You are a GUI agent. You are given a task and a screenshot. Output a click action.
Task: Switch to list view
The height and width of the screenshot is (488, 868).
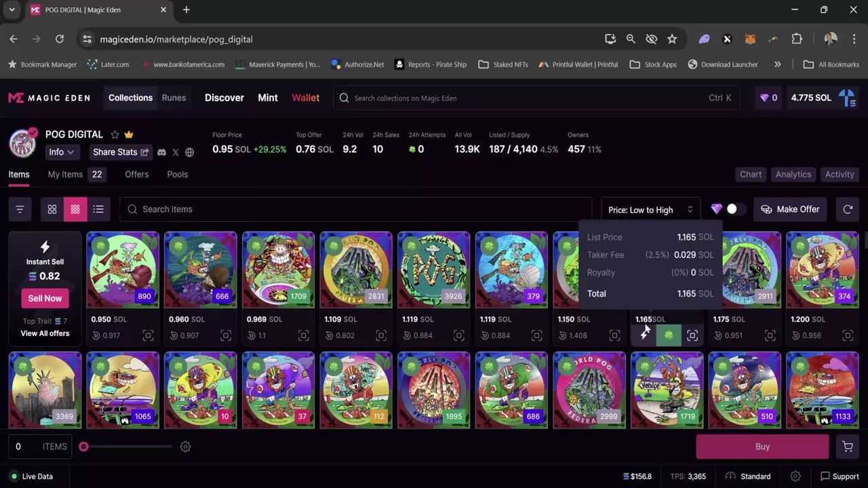click(98, 209)
